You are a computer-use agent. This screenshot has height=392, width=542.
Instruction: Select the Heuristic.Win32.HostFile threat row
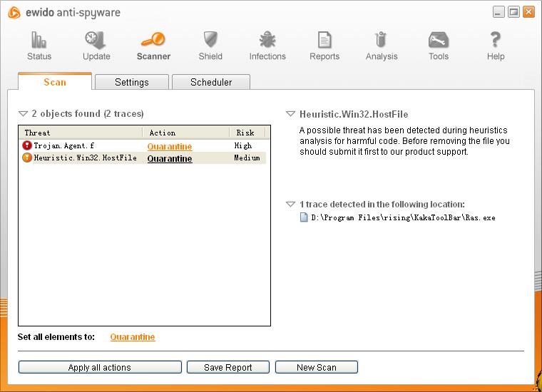143,158
